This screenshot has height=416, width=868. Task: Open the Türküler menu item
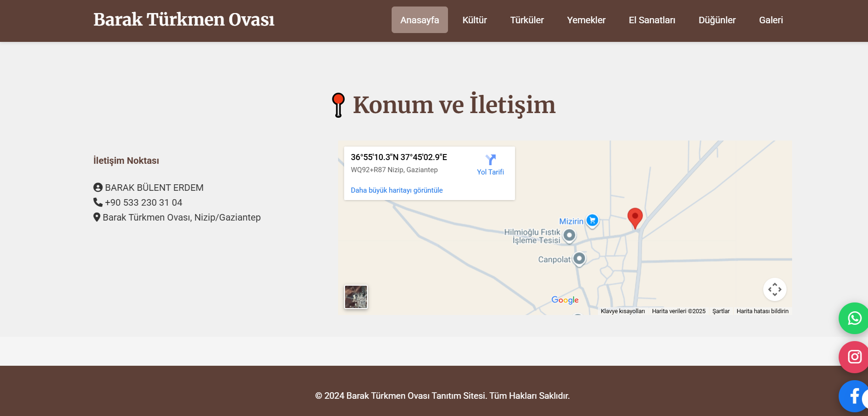click(527, 20)
